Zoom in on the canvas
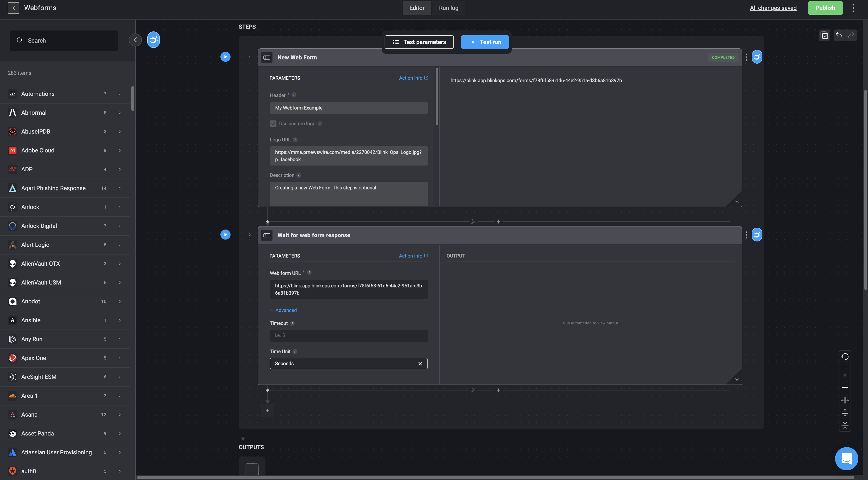This screenshot has width=868, height=480. click(845, 375)
